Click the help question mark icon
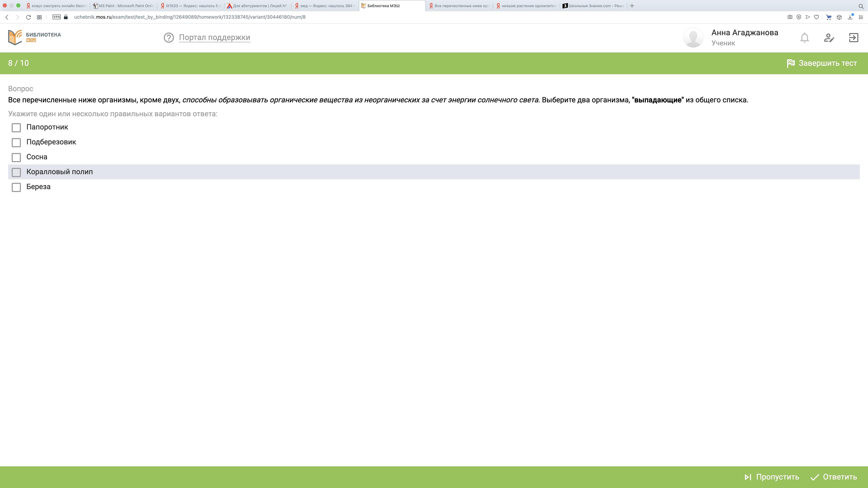 tap(169, 38)
